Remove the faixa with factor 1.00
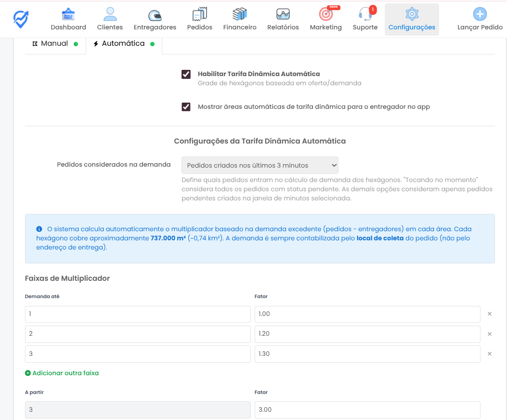507x420 pixels. tap(490, 314)
